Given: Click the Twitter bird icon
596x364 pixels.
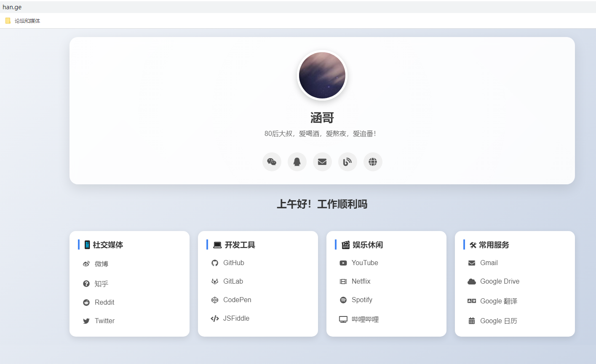Looking at the screenshot, I should (86, 321).
